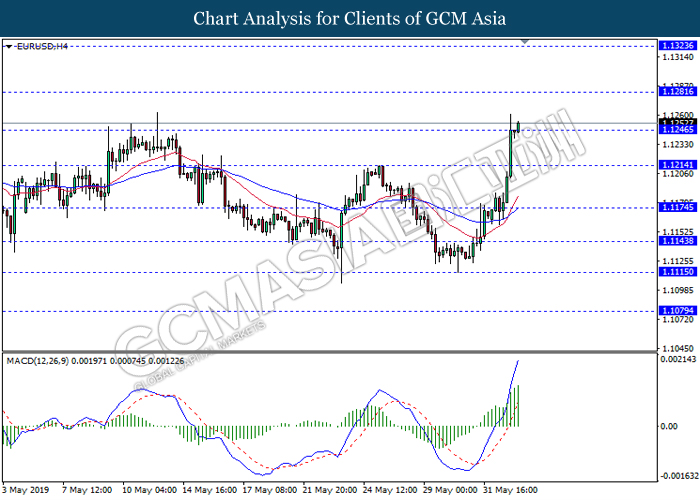The image size is (700, 500).
Task: Click the MACD 0.002143 scale value
Action: (678, 359)
